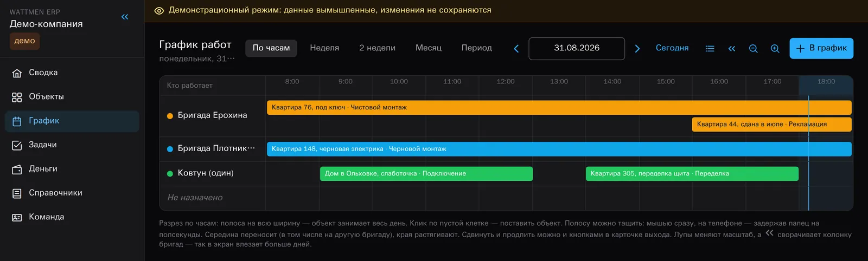This screenshot has height=261, width=868.
Task: Switch to Период view
Action: click(477, 48)
